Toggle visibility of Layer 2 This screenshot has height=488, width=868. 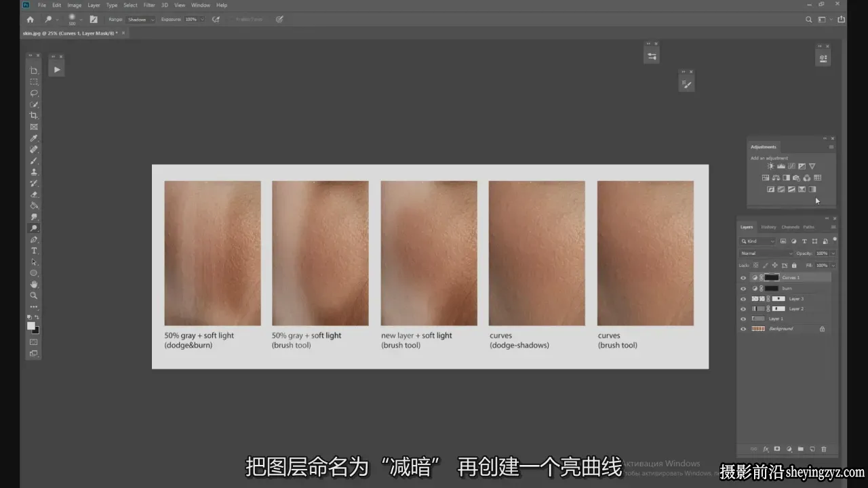tap(743, 308)
